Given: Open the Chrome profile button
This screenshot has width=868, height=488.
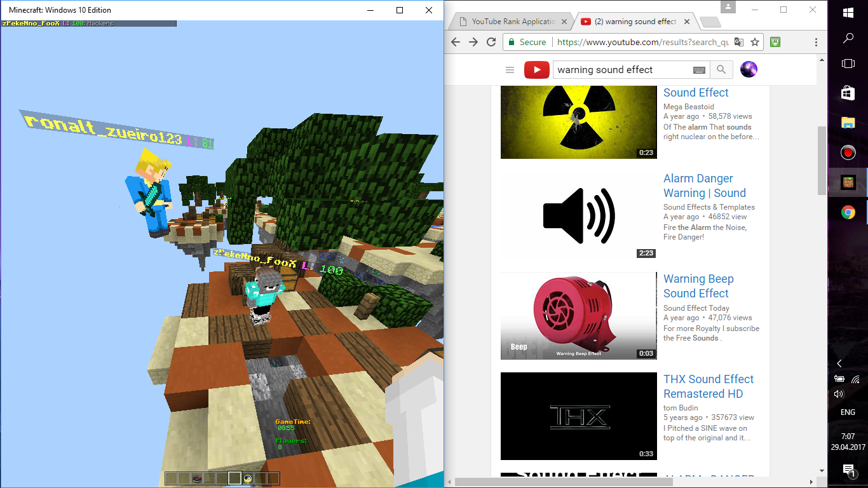Looking at the screenshot, I should tap(728, 7).
